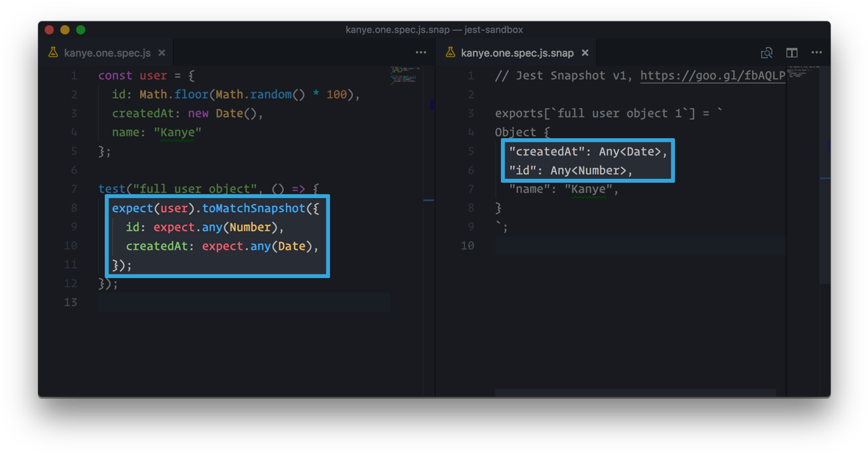This screenshot has height=455, width=868.
Task: Click the Split Editor icon
Action: tap(792, 53)
